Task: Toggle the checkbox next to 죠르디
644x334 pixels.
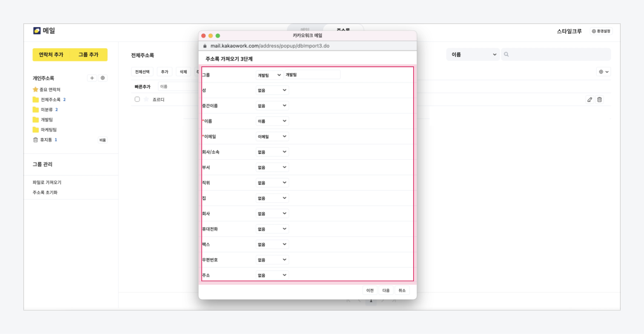Action: pyautogui.click(x=137, y=99)
